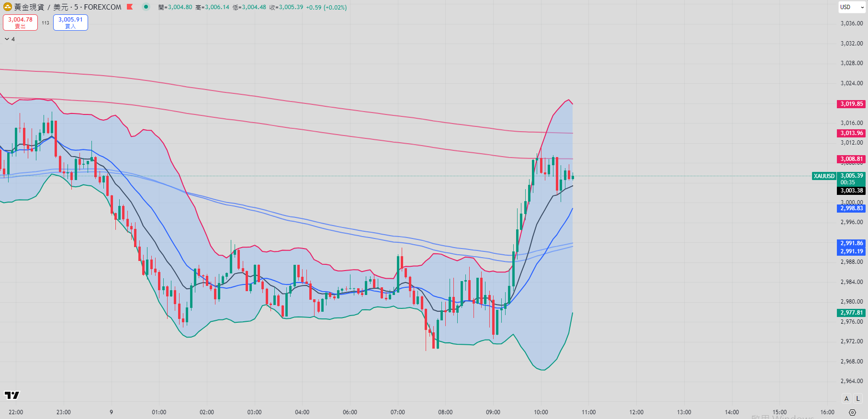Click the 3,028.00 price axis tick

pyautogui.click(x=852, y=63)
